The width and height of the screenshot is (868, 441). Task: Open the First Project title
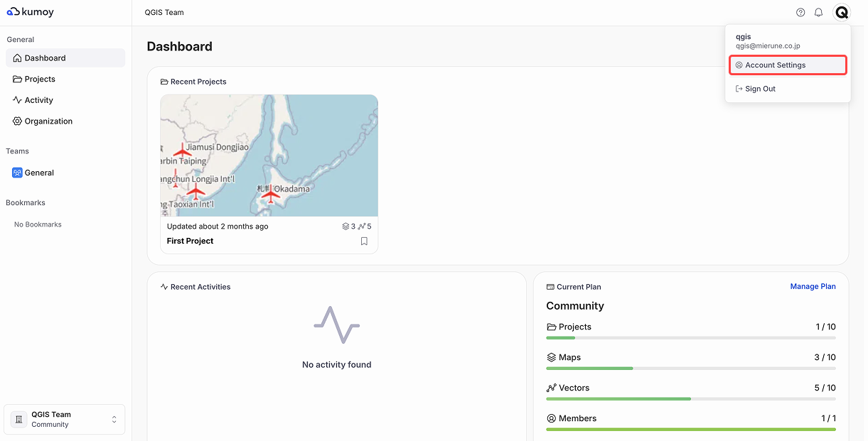(190, 241)
